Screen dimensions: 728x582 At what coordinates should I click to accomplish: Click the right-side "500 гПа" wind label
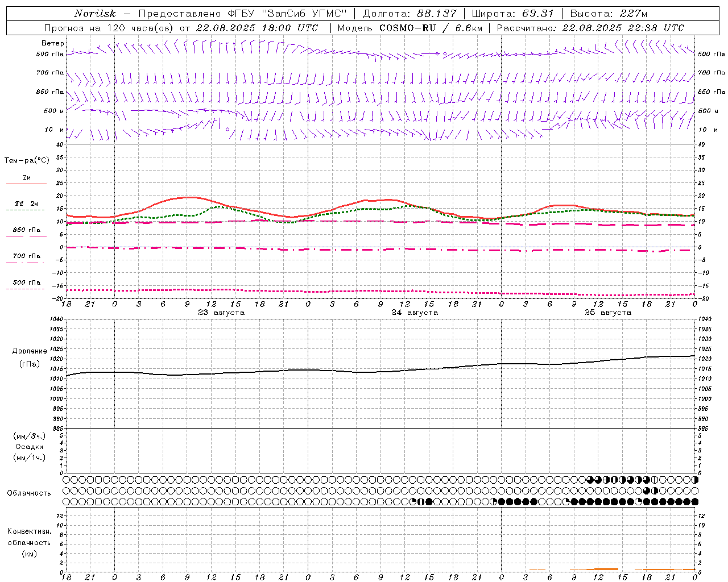point(712,54)
